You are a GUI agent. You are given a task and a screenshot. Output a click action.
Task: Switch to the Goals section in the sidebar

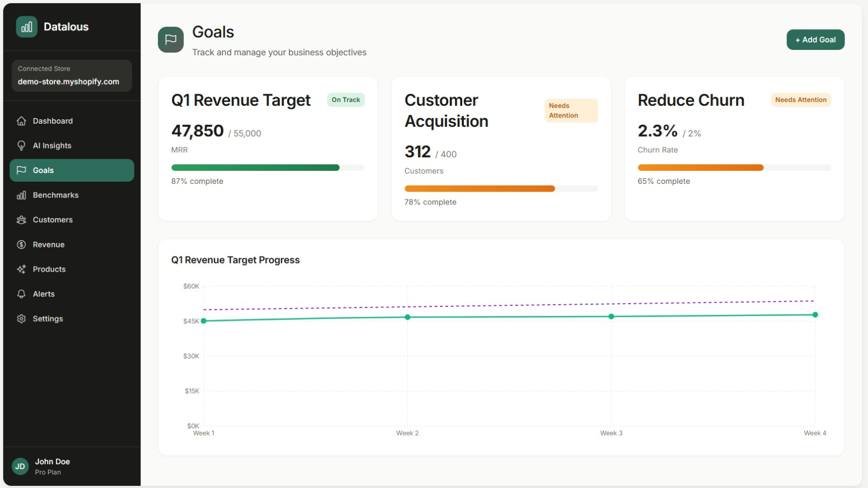[x=71, y=170]
